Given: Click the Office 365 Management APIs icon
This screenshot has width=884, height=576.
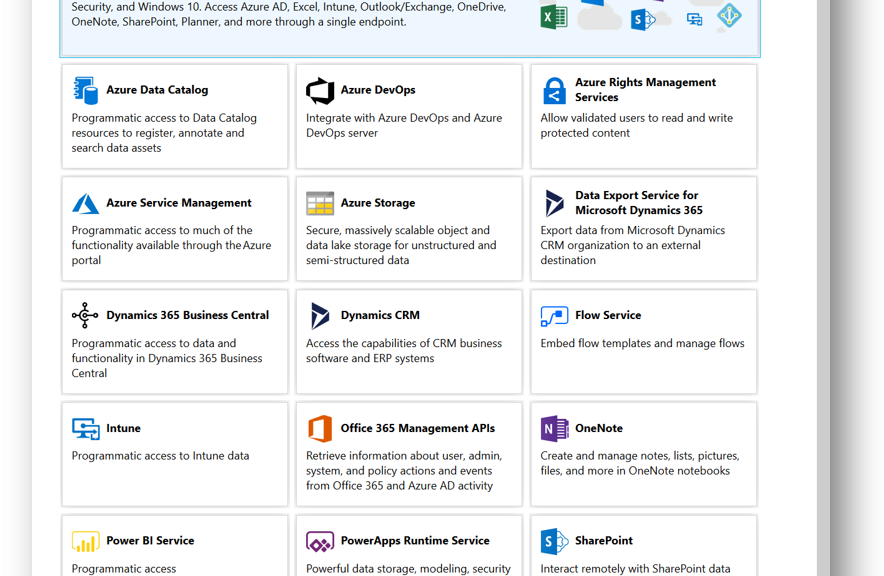Looking at the screenshot, I should (320, 428).
